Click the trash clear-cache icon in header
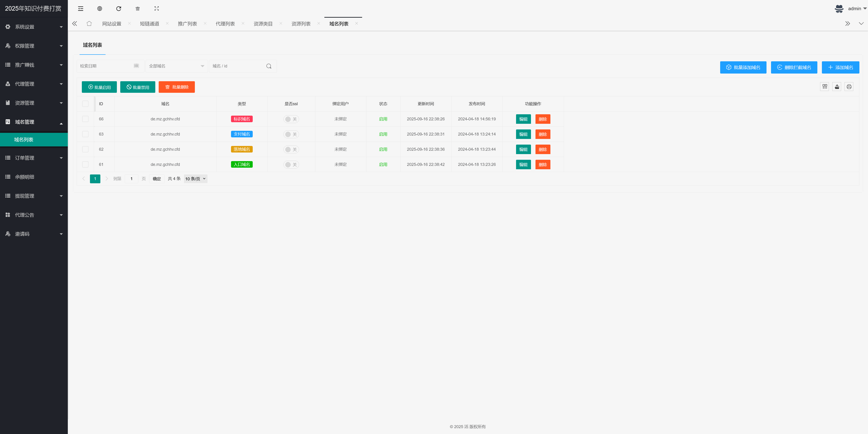This screenshot has height=434, width=868. coord(137,9)
